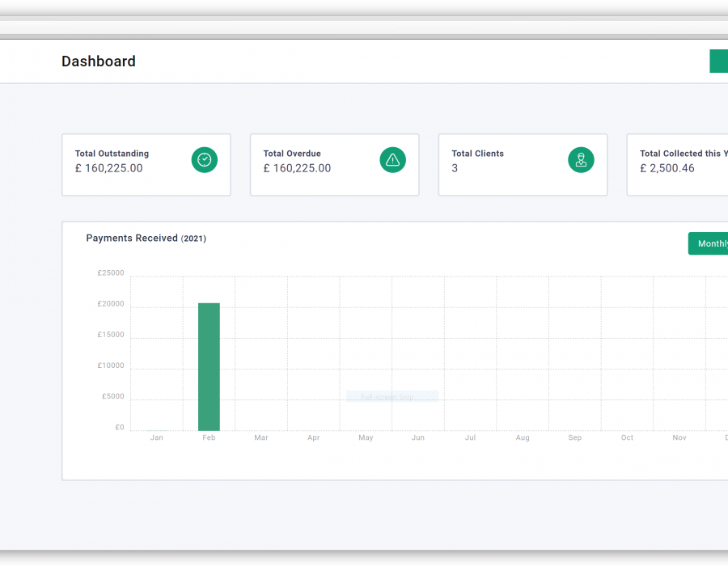Click the client person icon on Total Clients
The height and width of the screenshot is (566, 728).
tap(581, 160)
